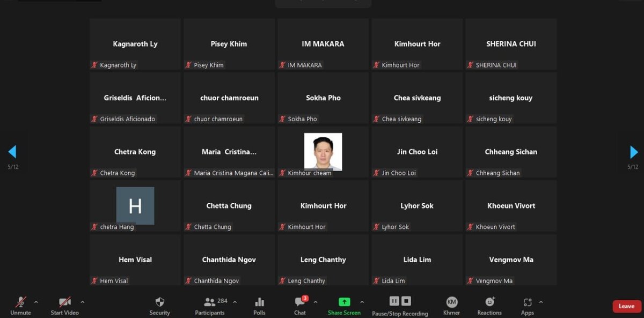Expand the caret beside Chat
This screenshot has width=644, height=318.
click(x=315, y=302)
